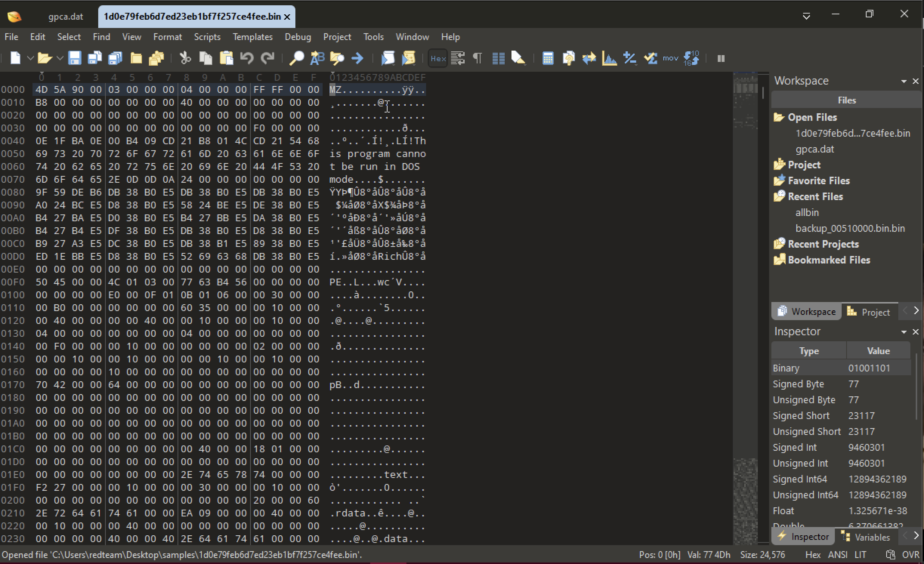Viewport: 924px width, 564px height.
Task: Click the Open file folder icon
Action: pos(44,59)
